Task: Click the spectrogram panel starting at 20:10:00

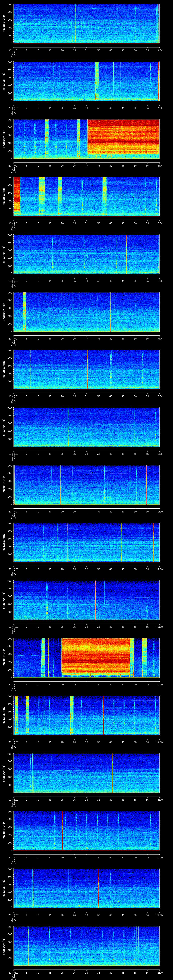Action: tap(87, 543)
